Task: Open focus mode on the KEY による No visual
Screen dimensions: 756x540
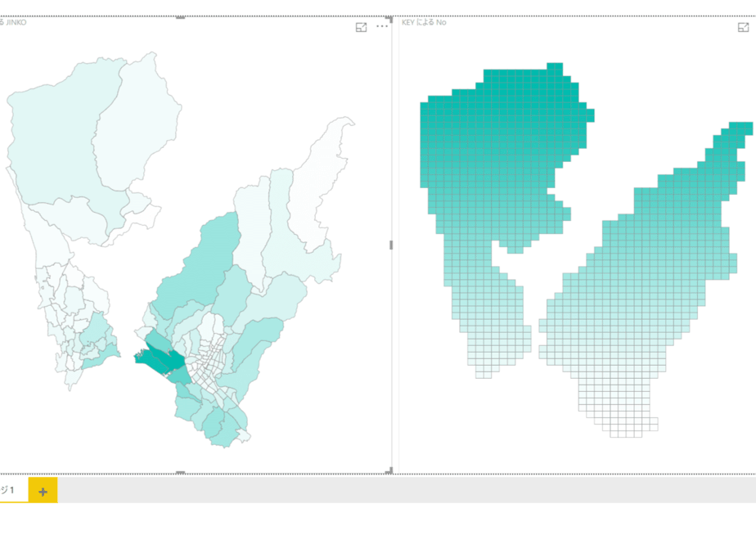Action: click(744, 28)
